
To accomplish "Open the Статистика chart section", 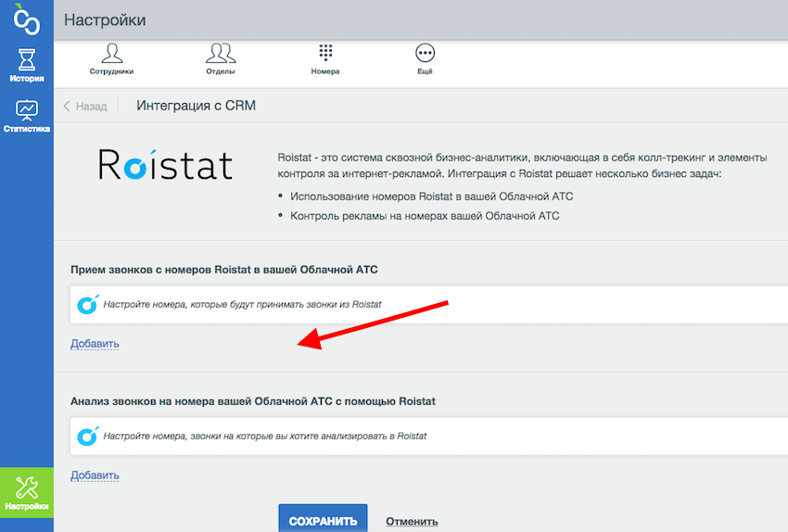I will pyautogui.click(x=27, y=116).
